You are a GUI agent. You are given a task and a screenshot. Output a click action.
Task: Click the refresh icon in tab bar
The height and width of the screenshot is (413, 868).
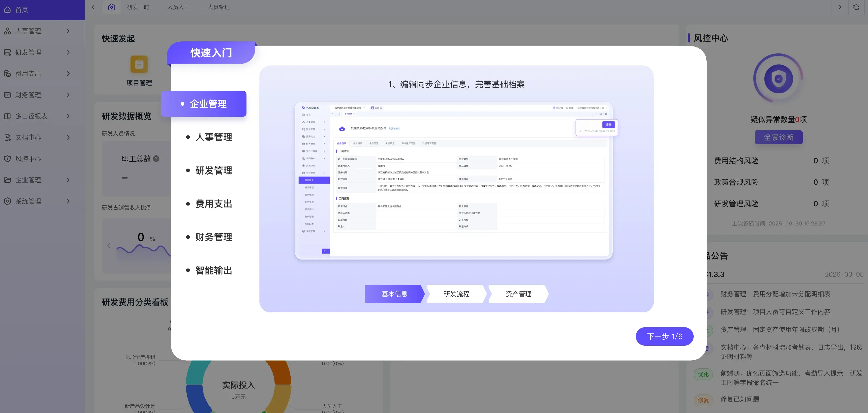(856, 7)
